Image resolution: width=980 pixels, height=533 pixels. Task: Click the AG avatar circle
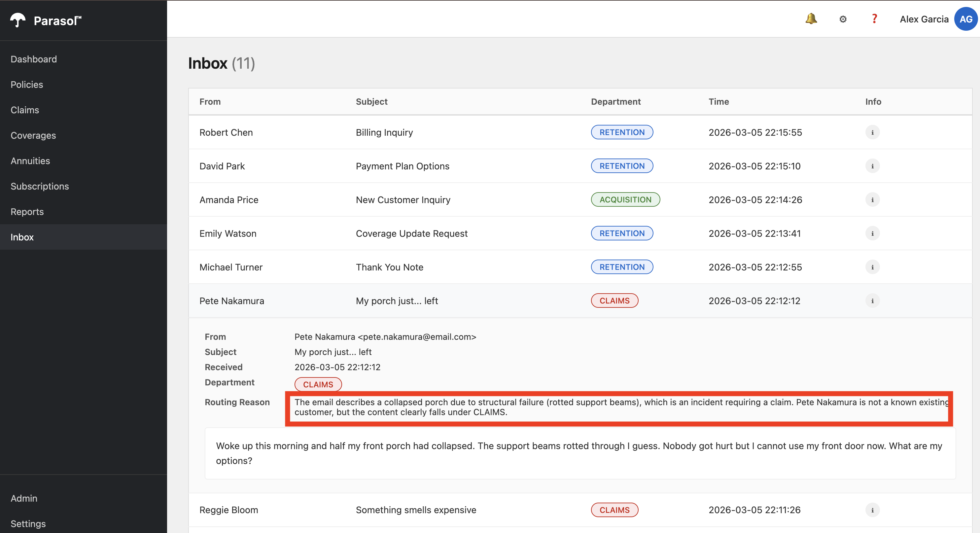pos(967,18)
